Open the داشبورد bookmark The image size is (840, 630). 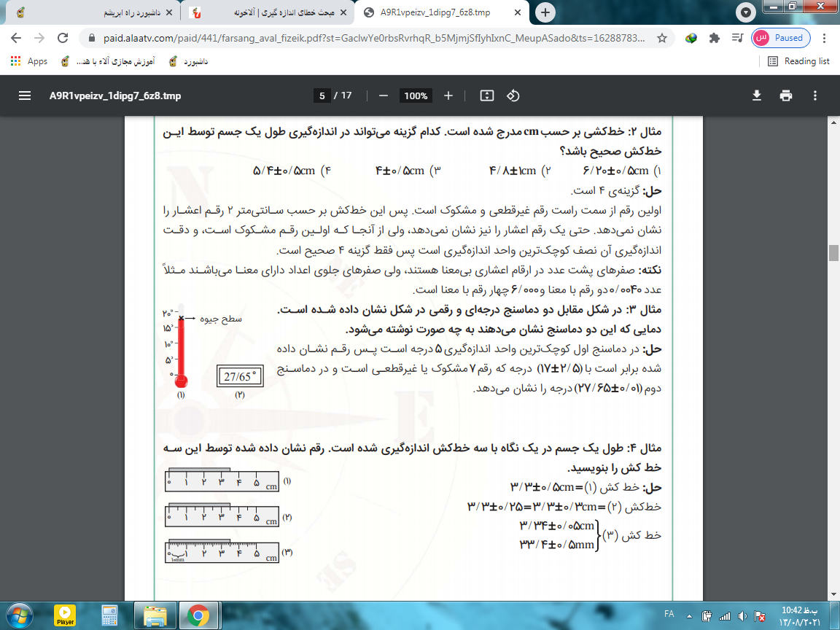pos(189,61)
